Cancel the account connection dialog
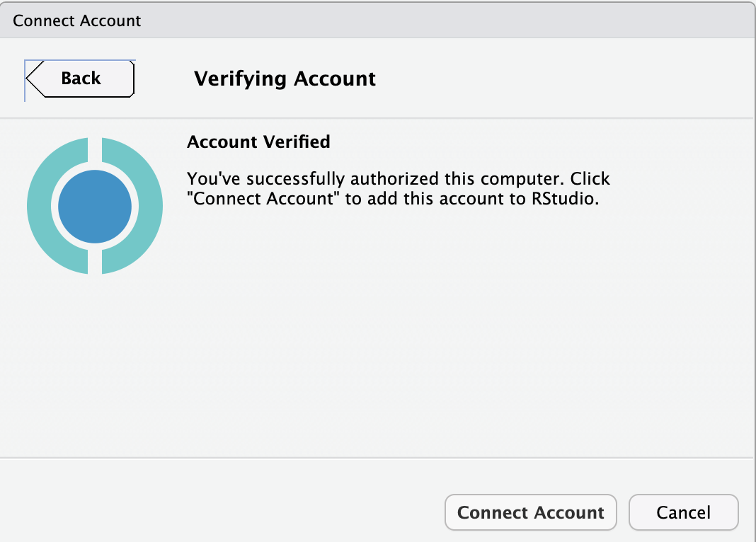Viewport: 756px width, 542px height. (683, 512)
